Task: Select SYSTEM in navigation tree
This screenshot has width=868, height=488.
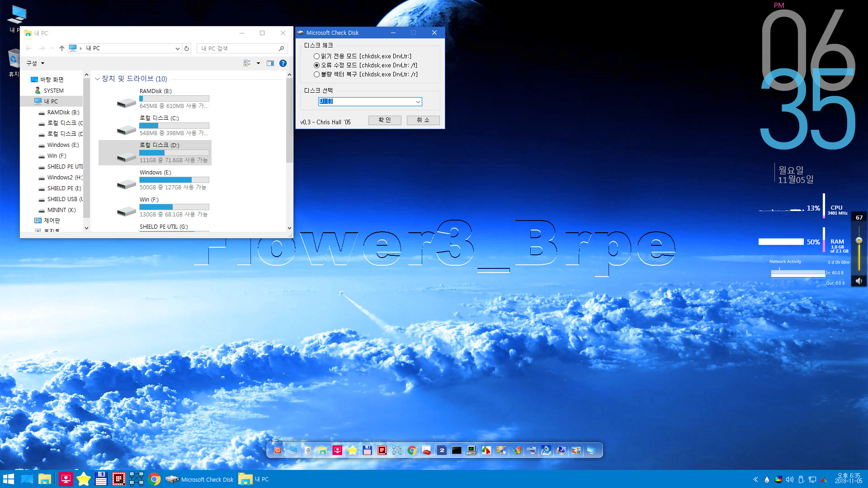Action: [53, 91]
